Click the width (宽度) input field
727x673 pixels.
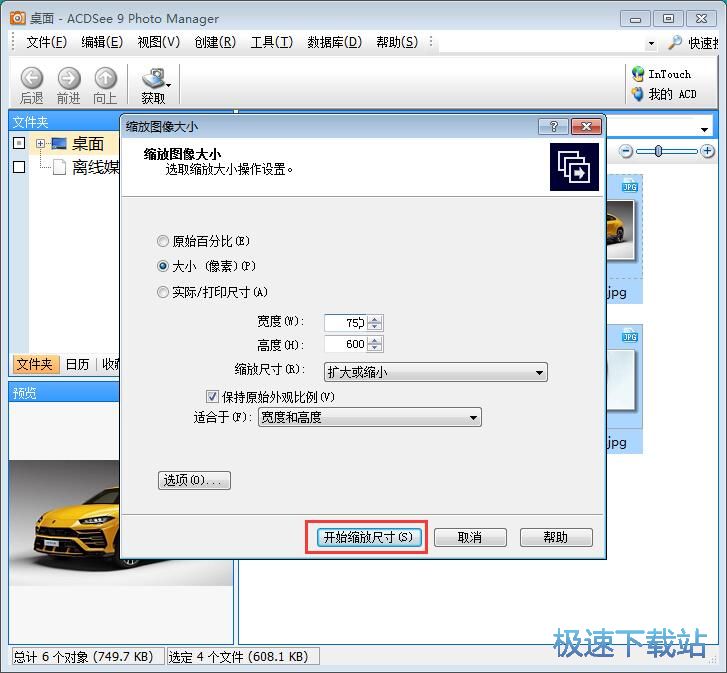pos(346,323)
